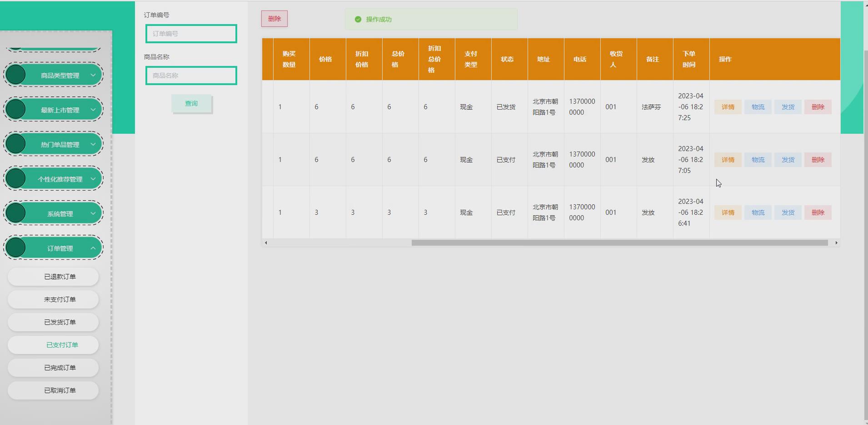868x425 pixels.
Task: Click the table horizontal scrollbar thumb
Action: click(619, 243)
